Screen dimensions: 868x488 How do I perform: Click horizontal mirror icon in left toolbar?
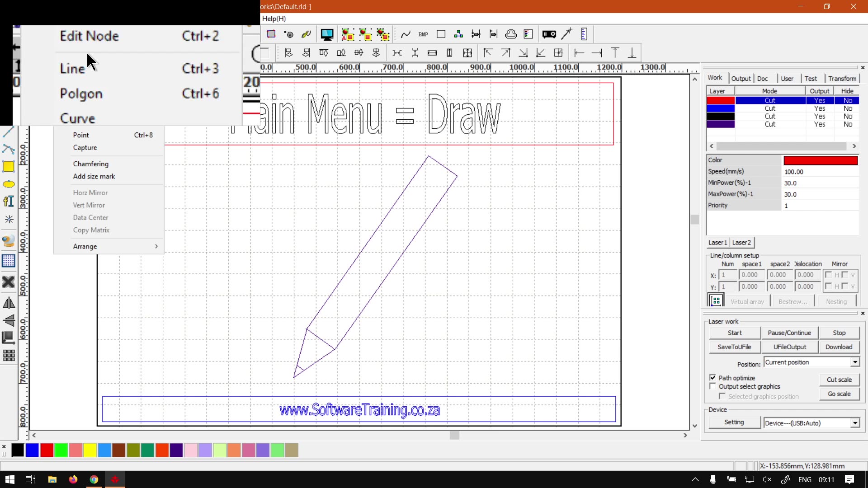coord(9,303)
